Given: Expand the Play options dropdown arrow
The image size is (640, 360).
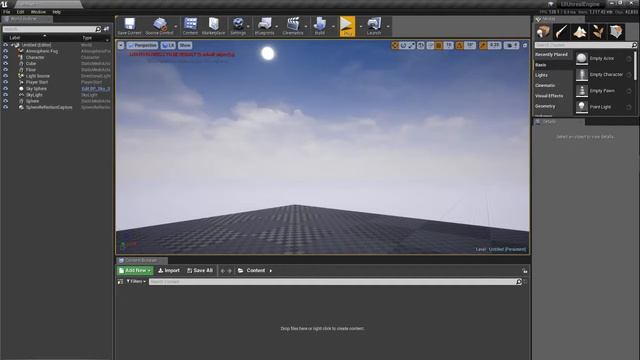Looking at the screenshot, I should (360, 27).
